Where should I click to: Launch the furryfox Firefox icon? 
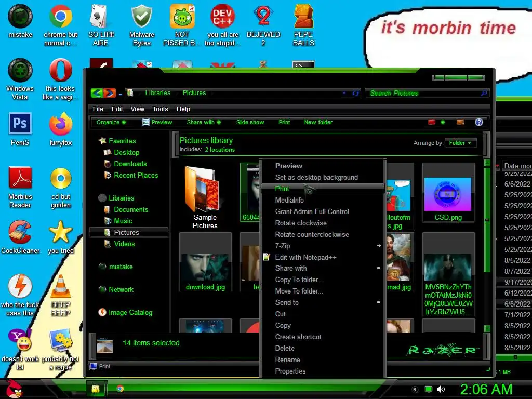point(60,129)
